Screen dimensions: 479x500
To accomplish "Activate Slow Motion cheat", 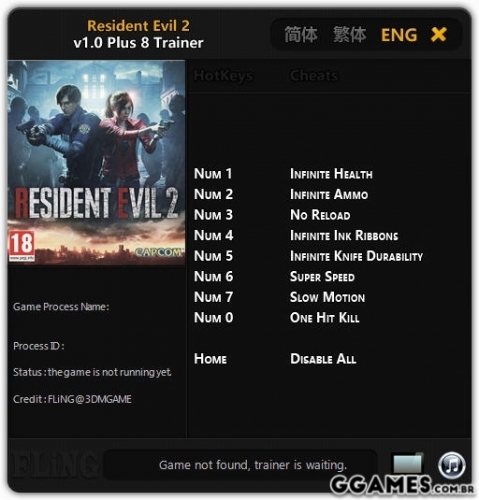I will coord(327,297).
